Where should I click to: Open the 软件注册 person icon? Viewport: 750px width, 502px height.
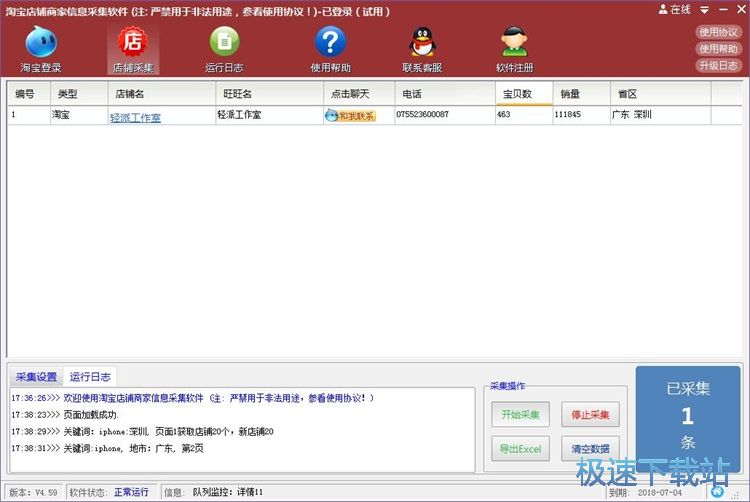point(514,49)
